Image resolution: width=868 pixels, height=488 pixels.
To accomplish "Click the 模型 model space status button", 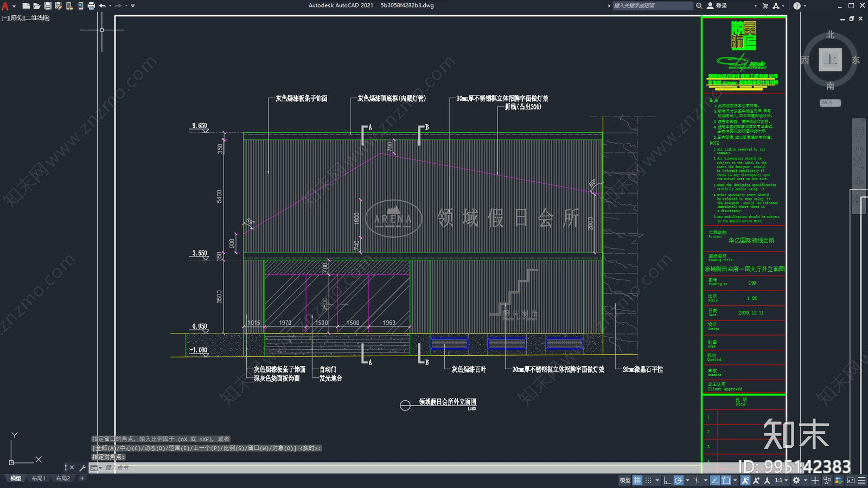I will (x=625, y=480).
